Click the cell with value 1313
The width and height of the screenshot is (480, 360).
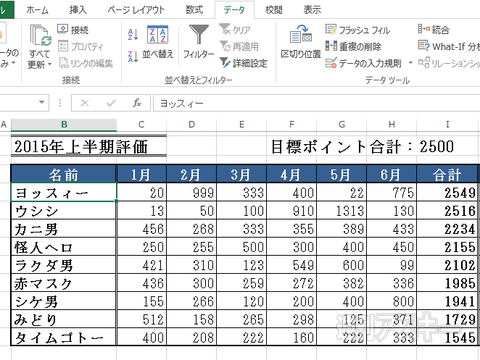click(x=342, y=211)
